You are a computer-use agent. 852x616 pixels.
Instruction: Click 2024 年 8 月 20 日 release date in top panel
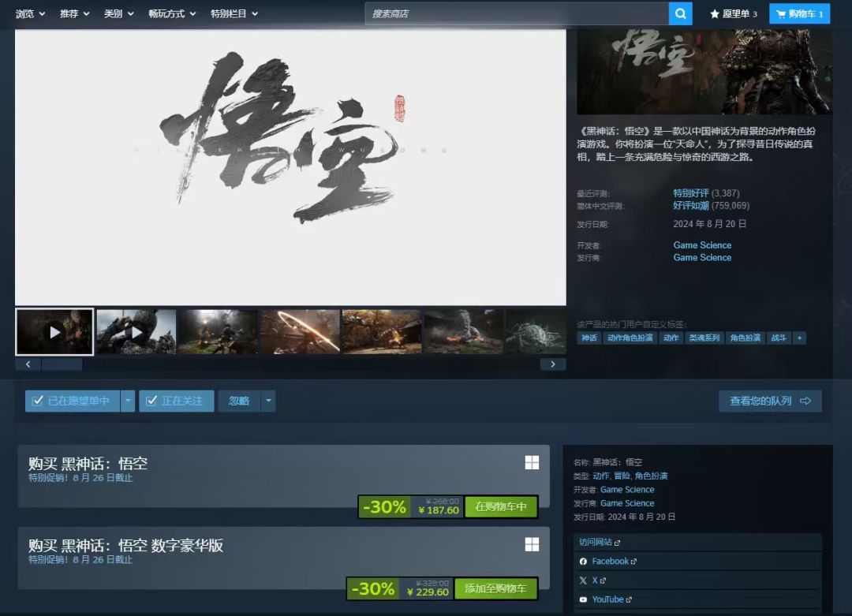[710, 224]
